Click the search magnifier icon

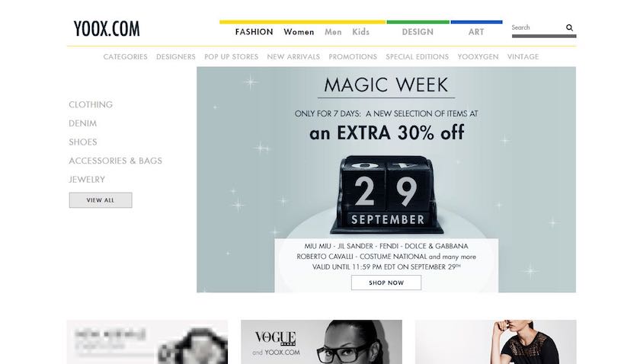pyautogui.click(x=569, y=27)
